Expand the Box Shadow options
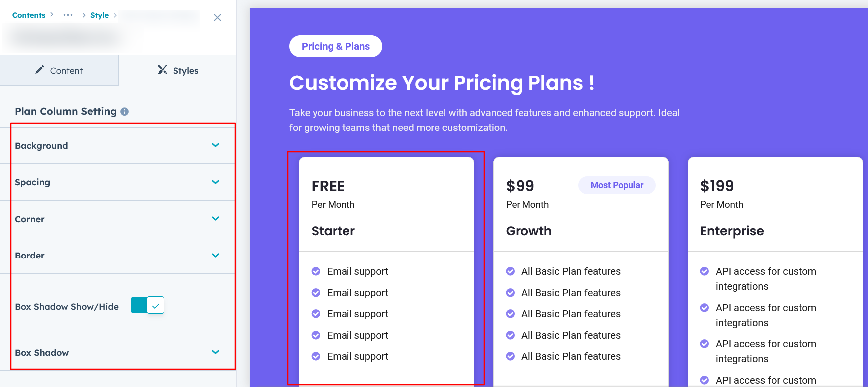 215,352
